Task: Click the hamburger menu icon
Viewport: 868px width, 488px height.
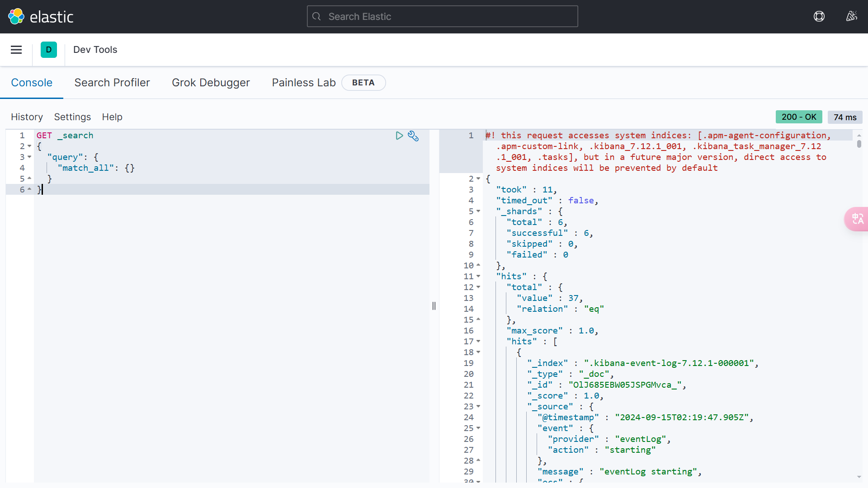Action: pyautogui.click(x=17, y=49)
